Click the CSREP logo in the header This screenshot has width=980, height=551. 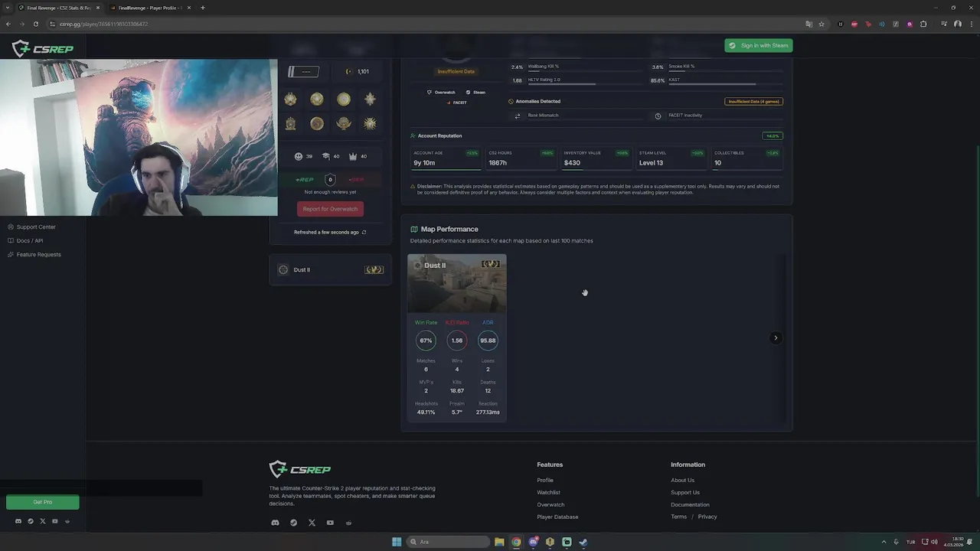click(x=43, y=49)
